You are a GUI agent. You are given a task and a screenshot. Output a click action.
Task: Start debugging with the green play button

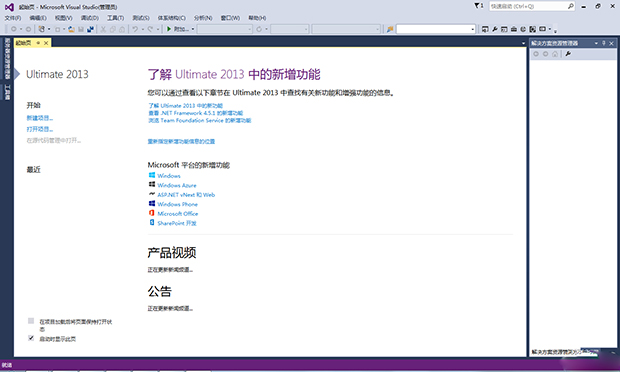[169, 29]
